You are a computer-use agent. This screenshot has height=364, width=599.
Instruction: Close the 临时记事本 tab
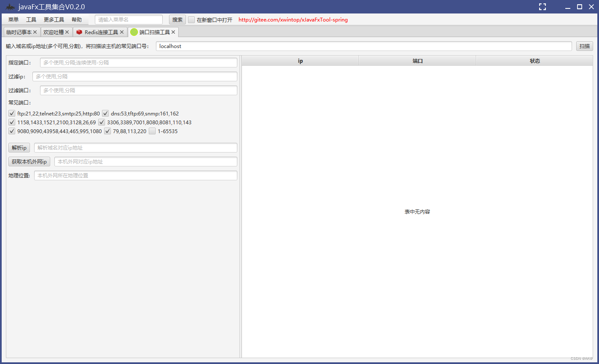[x=35, y=32]
